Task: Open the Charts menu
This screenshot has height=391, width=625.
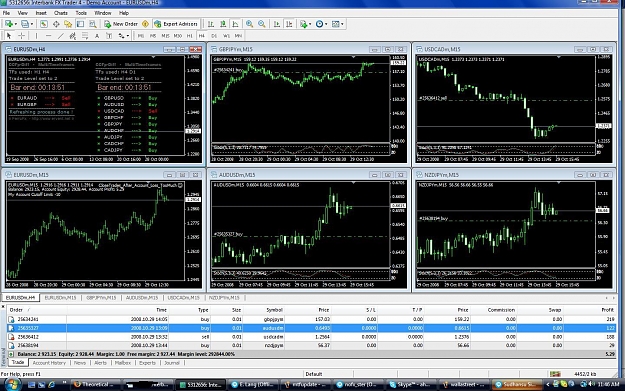Action: 61,13
